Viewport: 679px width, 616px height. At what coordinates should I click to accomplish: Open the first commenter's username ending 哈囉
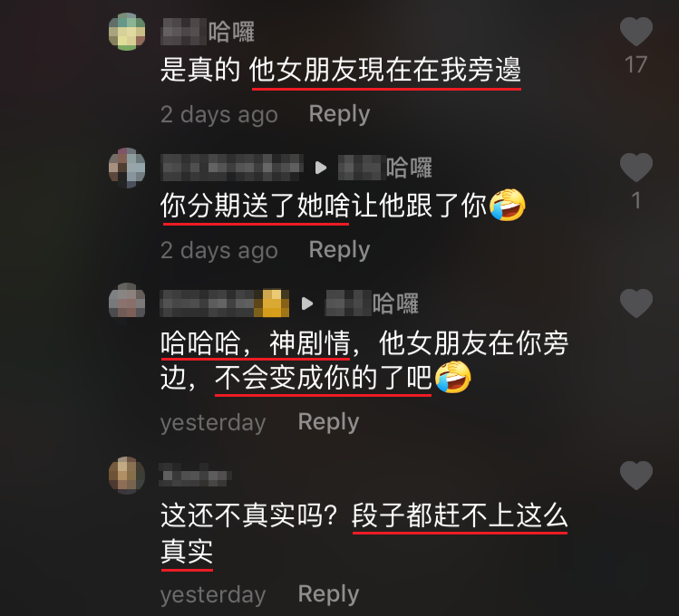[208, 32]
